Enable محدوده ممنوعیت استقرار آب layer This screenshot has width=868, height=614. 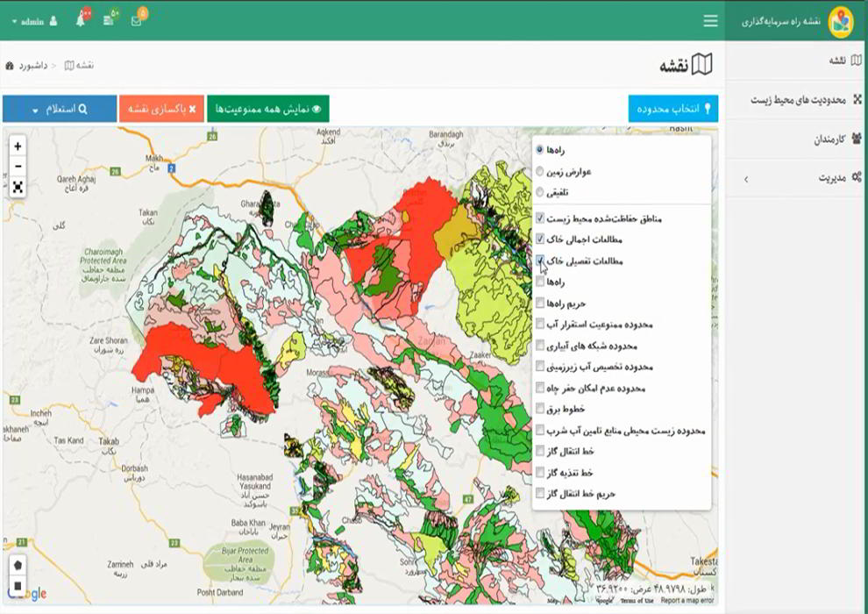pos(540,324)
